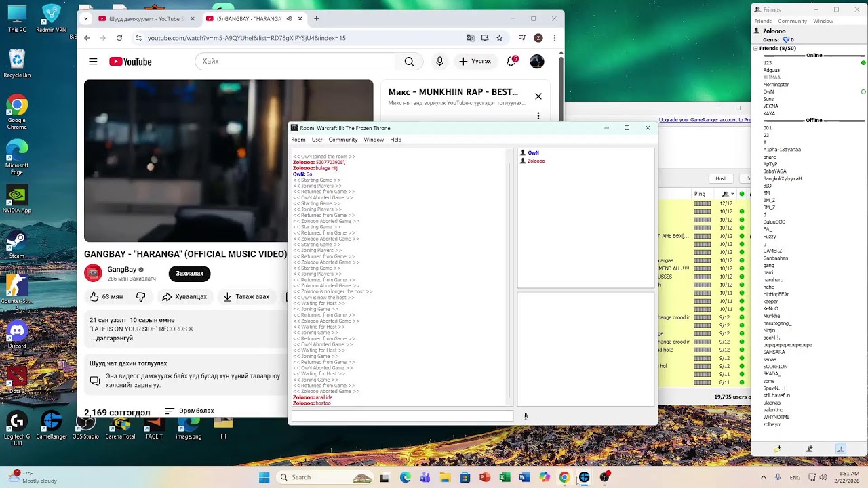Click the Host button in GameRanger
Screen dimensions: 868x488
coord(721,179)
